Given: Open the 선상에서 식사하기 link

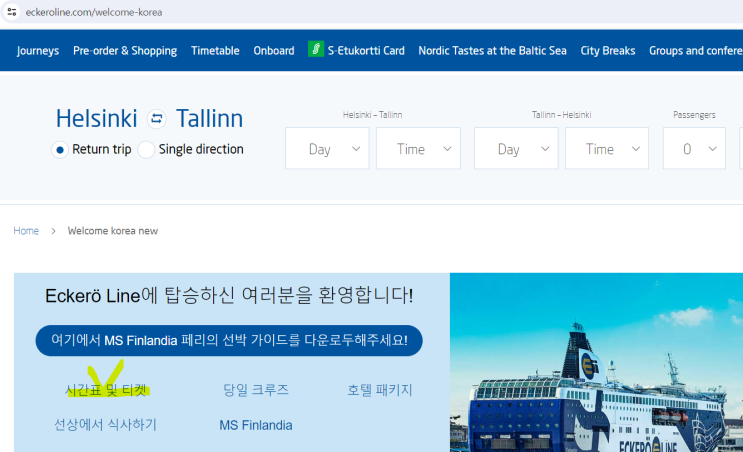Looking at the screenshot, I should point(105,425).
